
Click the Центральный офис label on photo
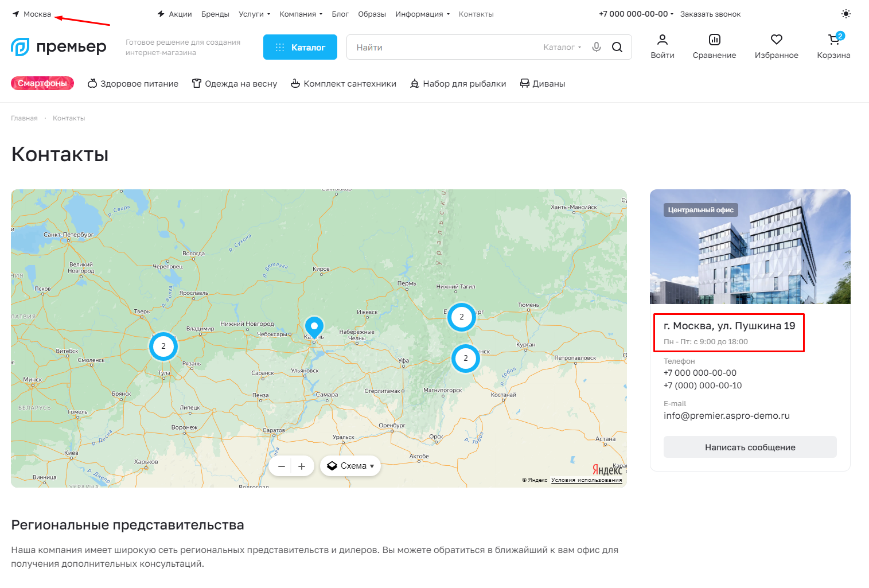point(701,210)
